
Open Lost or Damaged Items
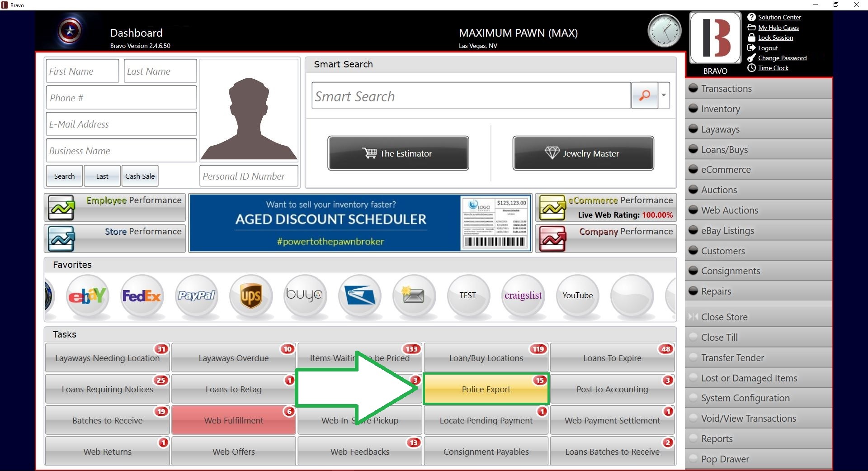pyautogui.click(x=759, y=378)
